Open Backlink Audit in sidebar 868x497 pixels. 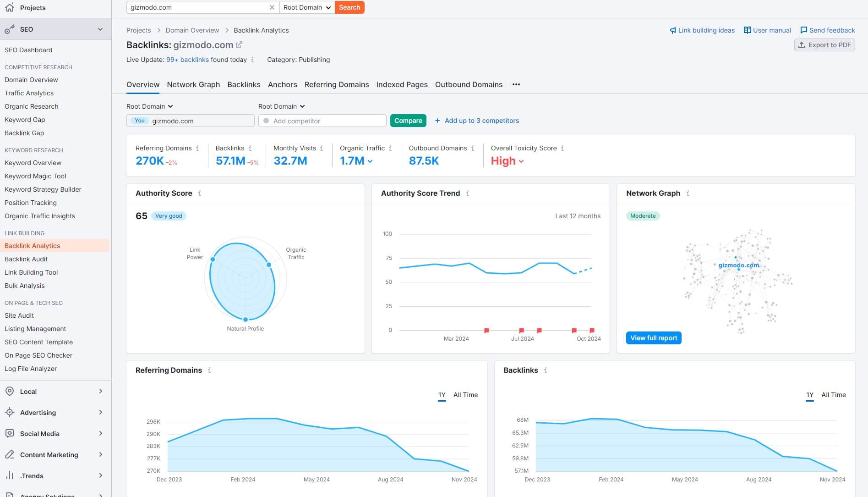(x=26, y=259)
